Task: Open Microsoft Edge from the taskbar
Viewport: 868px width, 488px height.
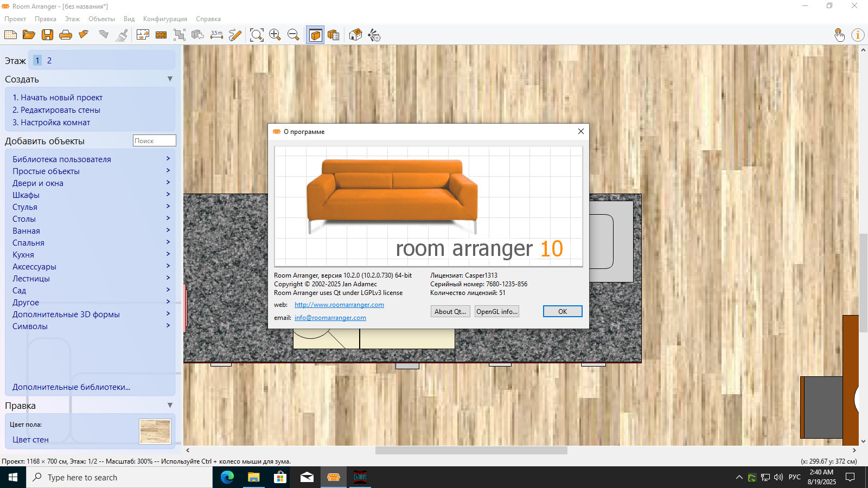Action: pos(227,477)
